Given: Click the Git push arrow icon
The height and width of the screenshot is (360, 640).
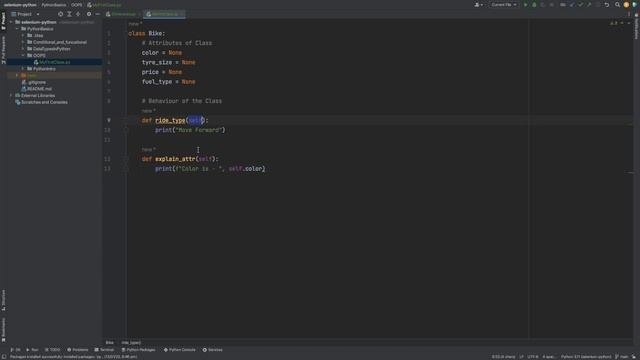Looking at the screenshot, I should pyautogui.click(x=589, y=5).
